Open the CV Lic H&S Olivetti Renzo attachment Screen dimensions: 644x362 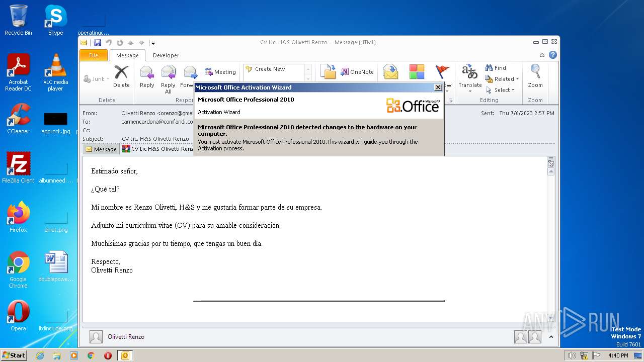click(158, 149)
